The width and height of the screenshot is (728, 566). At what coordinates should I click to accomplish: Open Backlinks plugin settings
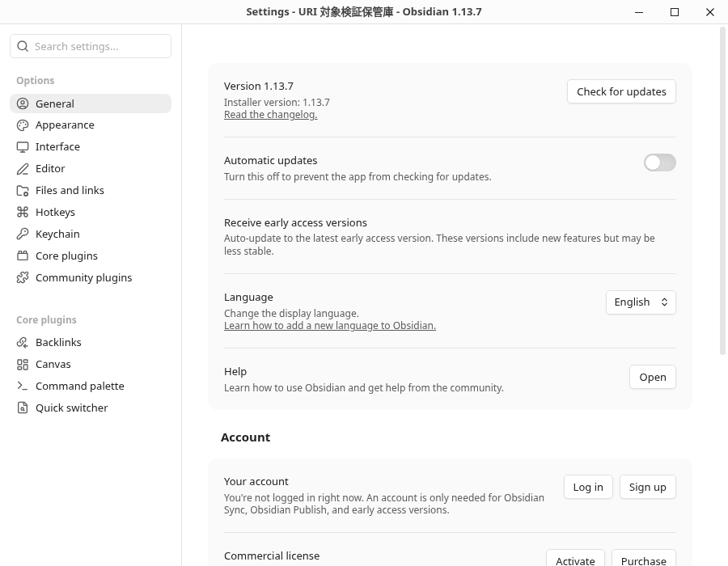pos(91,342)
